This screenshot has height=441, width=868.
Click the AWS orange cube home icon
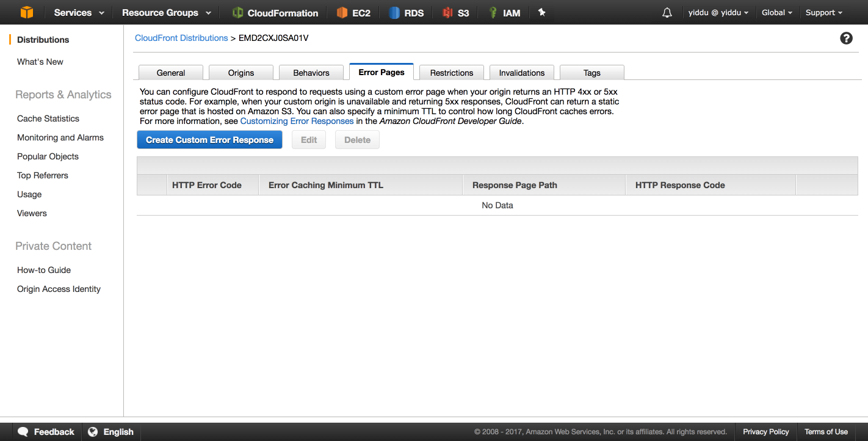click(27, 12)
